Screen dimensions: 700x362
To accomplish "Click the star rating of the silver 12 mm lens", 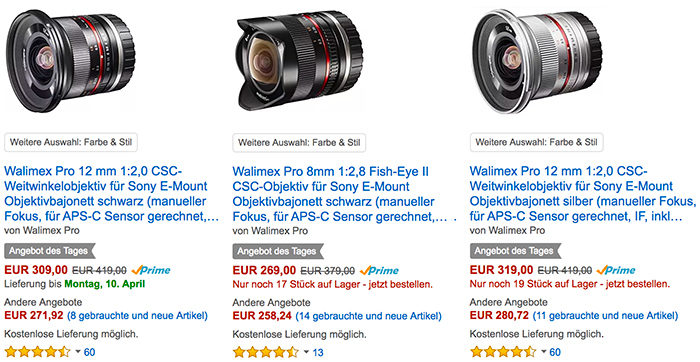I will [x=503, y=352].
